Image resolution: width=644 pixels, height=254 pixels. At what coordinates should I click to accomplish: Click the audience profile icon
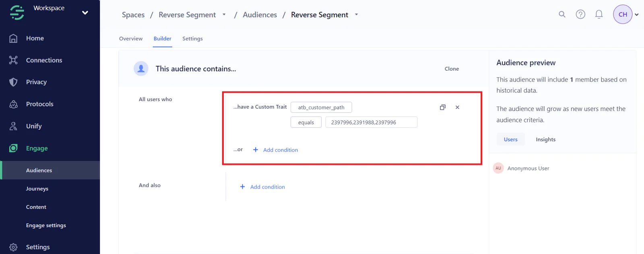pyautogui.click(x=141, y=69)
